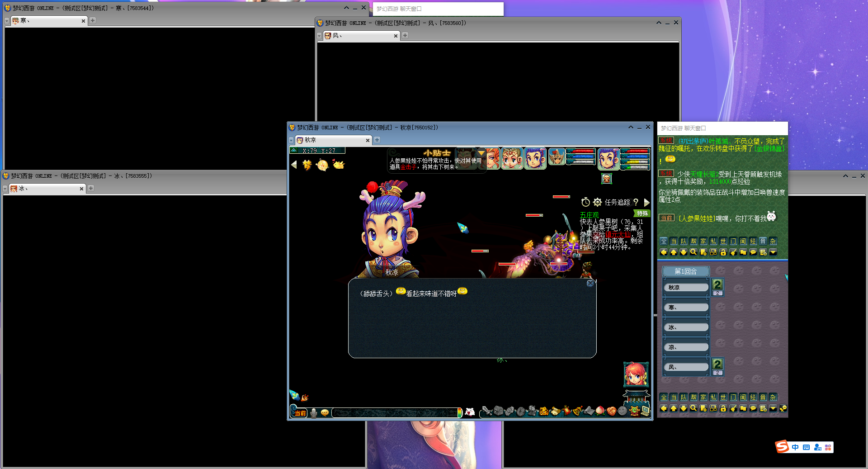The height and width of the screenshot is (469, 868).
Task: Open tab list dropdown in 寒 window
Action: [6, 21]
